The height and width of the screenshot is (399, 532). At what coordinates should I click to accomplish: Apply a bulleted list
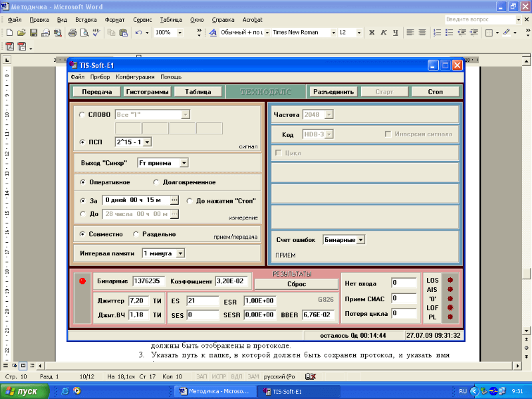(x=450, y=33)
